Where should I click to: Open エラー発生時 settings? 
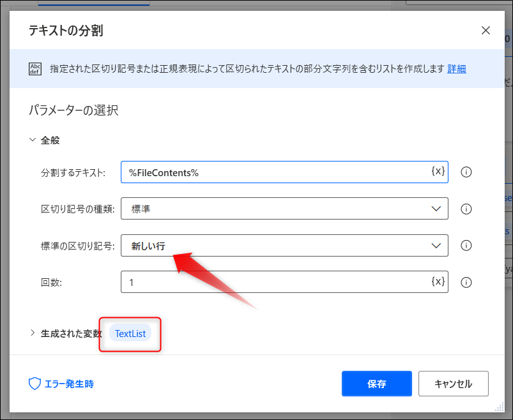61,384
